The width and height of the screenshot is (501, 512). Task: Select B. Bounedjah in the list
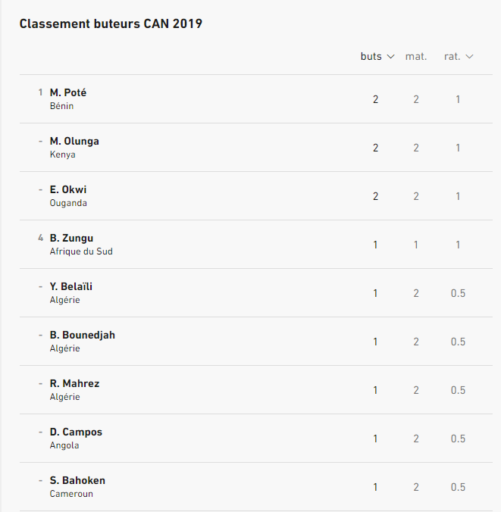[82, 335]
